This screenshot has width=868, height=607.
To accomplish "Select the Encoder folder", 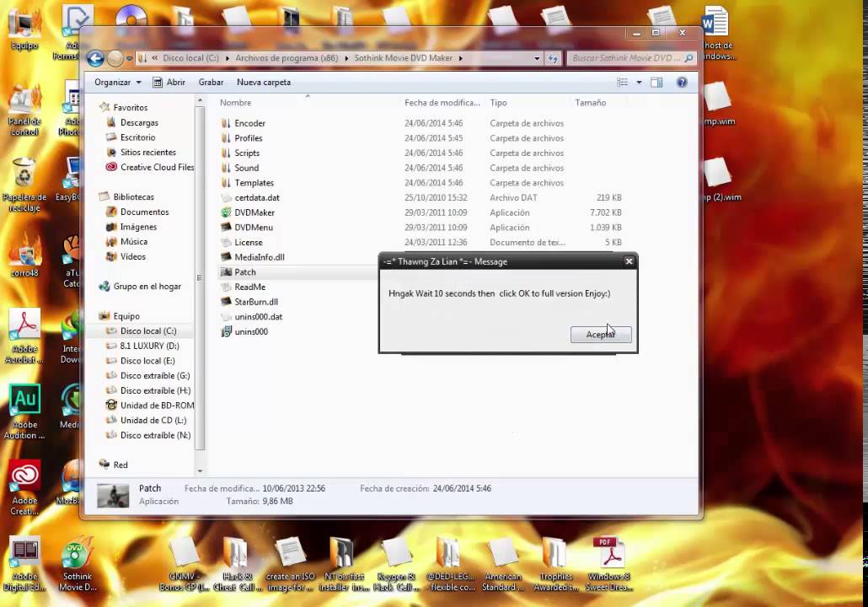I will pyautogui.click(x=249, y=123).
